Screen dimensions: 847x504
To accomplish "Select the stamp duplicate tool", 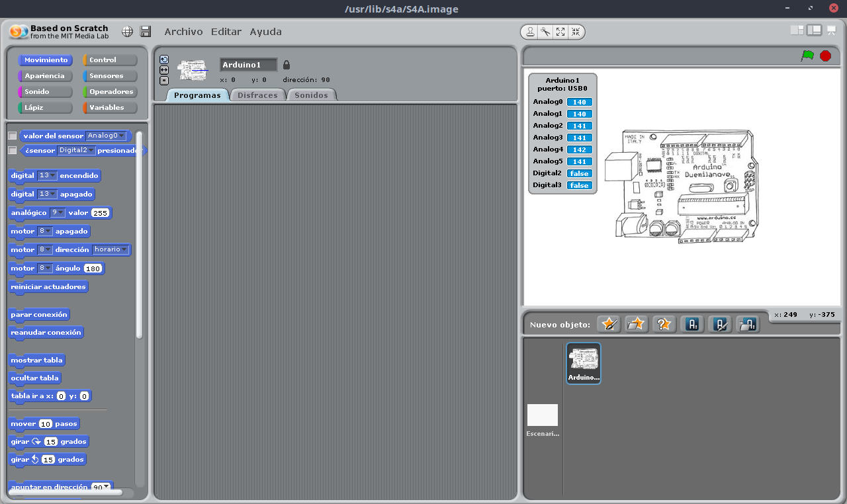I will pyautogui.click(x=530, y=32).
